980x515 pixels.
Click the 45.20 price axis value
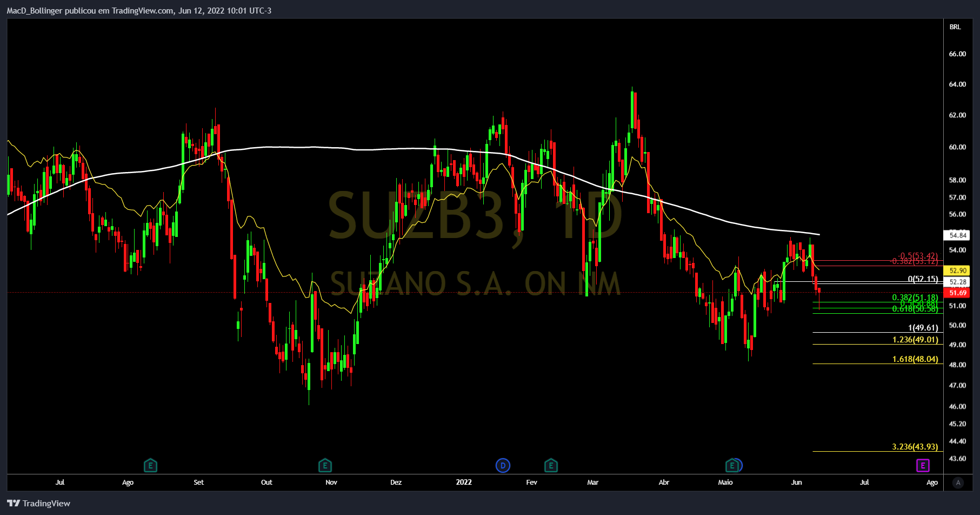[x=957, y=424]
